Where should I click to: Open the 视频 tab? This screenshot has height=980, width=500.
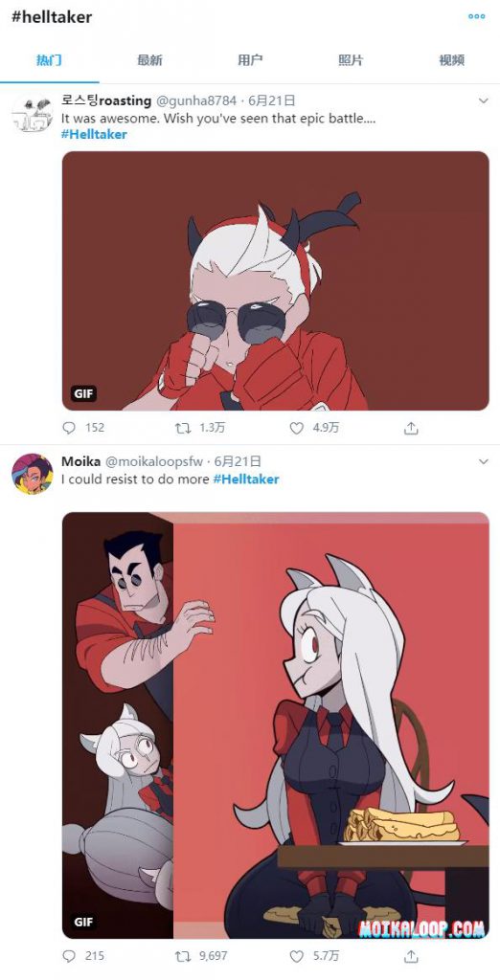click(451, 60)
